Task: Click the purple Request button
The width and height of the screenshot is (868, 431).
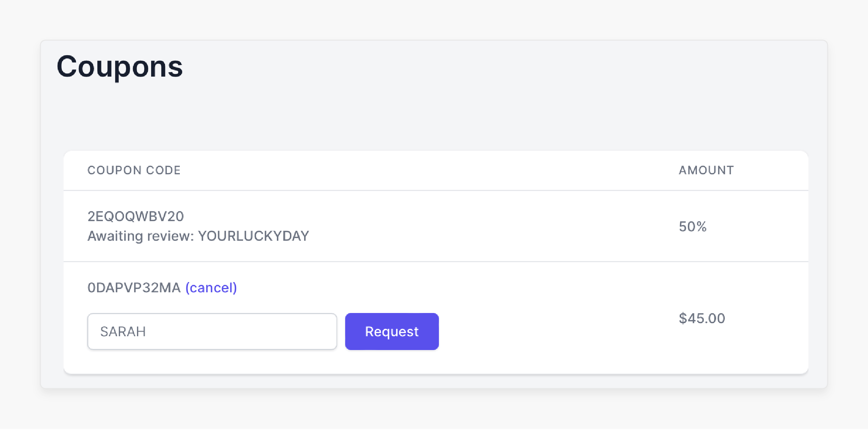Action: [392, 332]
